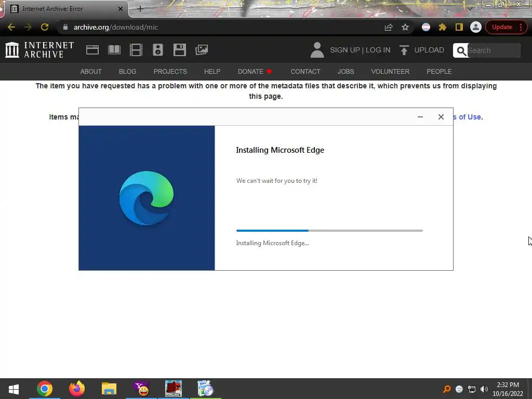Click the UPLOAD link

coord(422,50)
